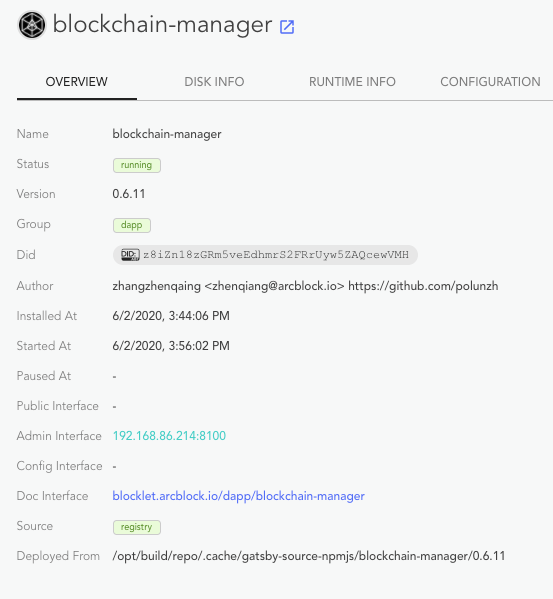The height and width of the screenshot is (599, 553).
Task: Select started time 3:56:02 PM
Action: coord(171,346)
